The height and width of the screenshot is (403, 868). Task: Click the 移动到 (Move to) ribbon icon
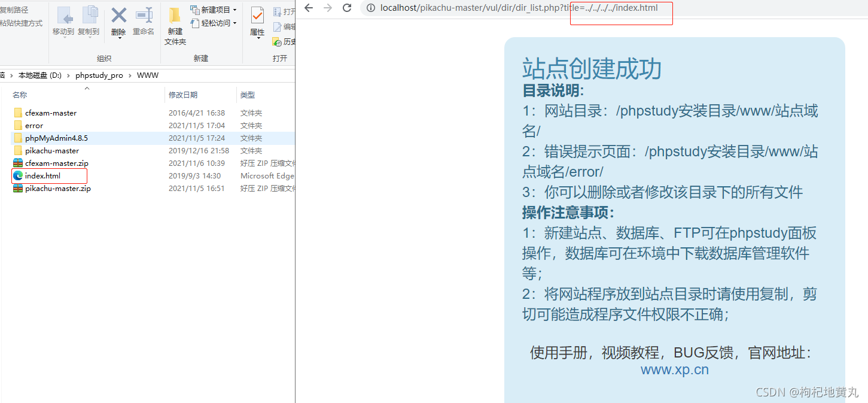pyautogui.click(x=64, y=16)
